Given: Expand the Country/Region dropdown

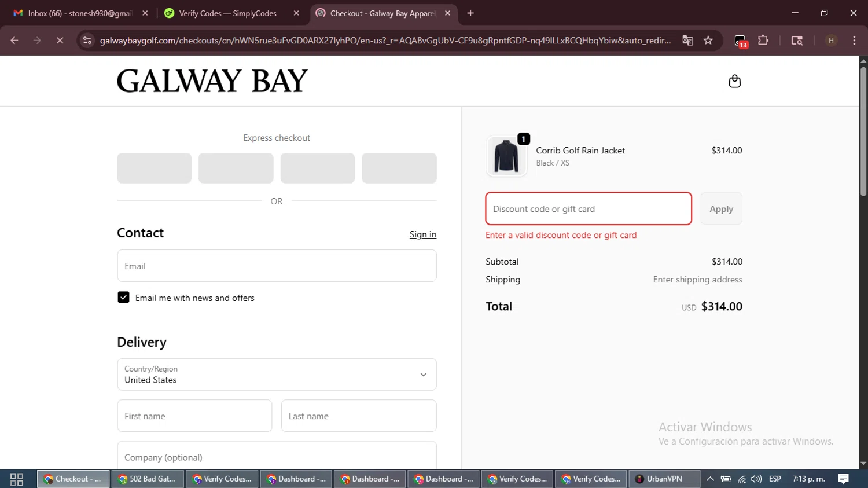Looking at the screenshot, I should click(x=277, y=375).
